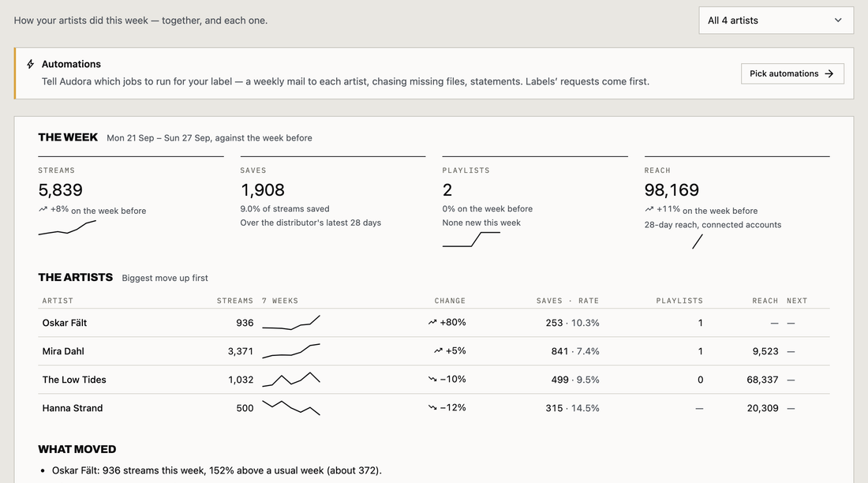Viewport: 868px width, 483px height.
Task: Click the Pick automations button
Action: (792, 73)
